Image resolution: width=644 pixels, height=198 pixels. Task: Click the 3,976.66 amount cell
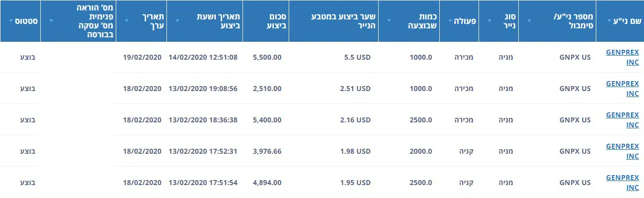pos(267,151)
